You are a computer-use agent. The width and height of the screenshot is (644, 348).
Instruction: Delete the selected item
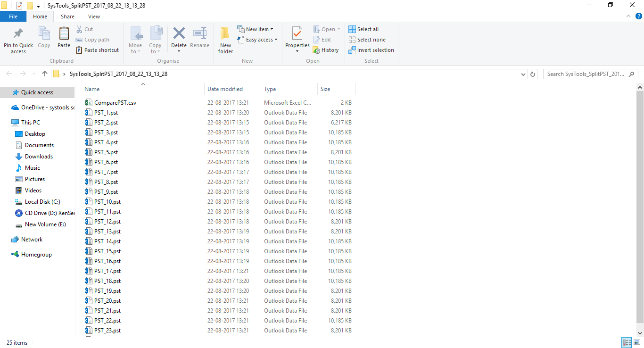click(x=179, y=38)
